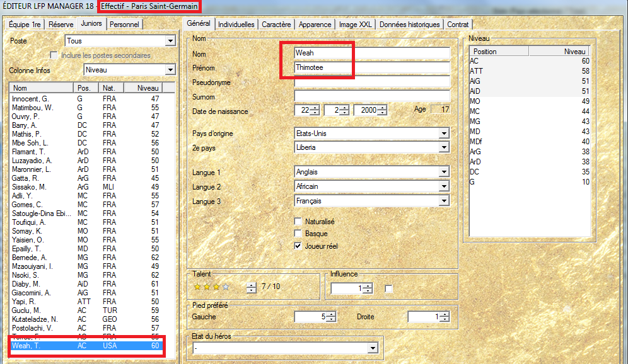This screenshot has width=628, height=364.
Task: Open the Contrat tab
Action: tap(458, 25)
